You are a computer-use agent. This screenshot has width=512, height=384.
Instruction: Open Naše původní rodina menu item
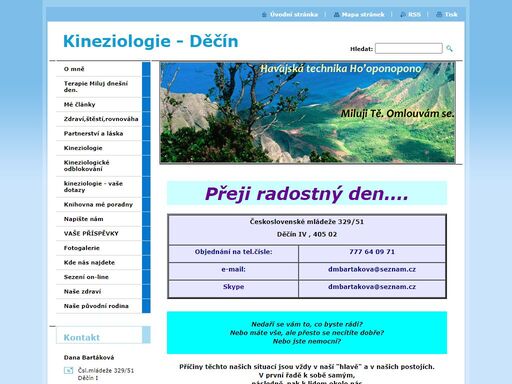tap(99, 306)
